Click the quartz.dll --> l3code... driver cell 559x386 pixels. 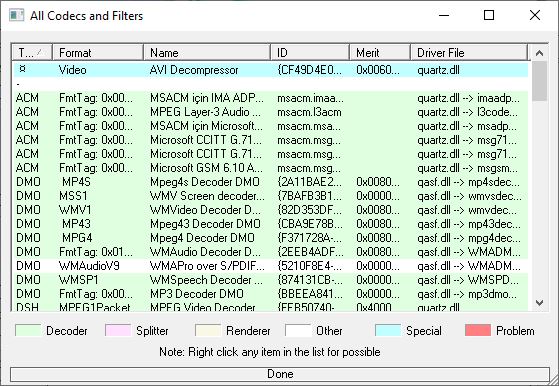467,112
